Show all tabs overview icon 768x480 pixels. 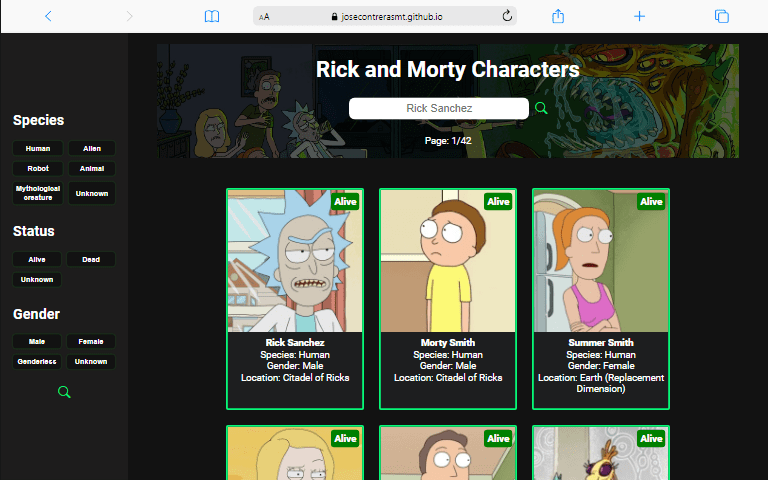click(721, 16)
